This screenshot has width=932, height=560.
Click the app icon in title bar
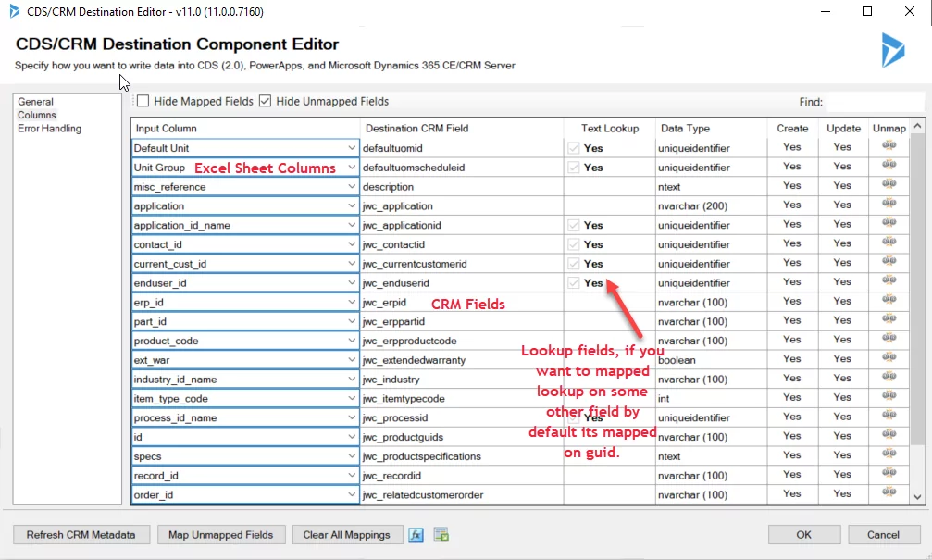14,11
